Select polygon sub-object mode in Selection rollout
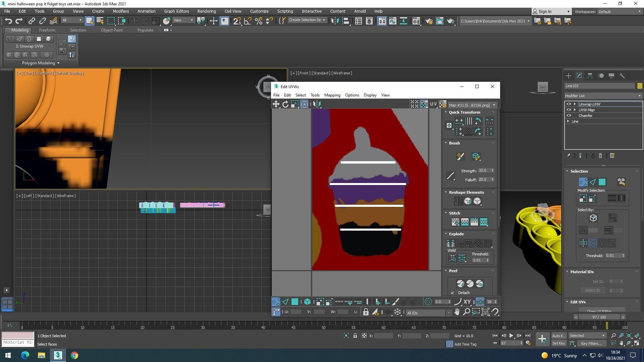Viewport: 644px width, 362px height. 602,182
